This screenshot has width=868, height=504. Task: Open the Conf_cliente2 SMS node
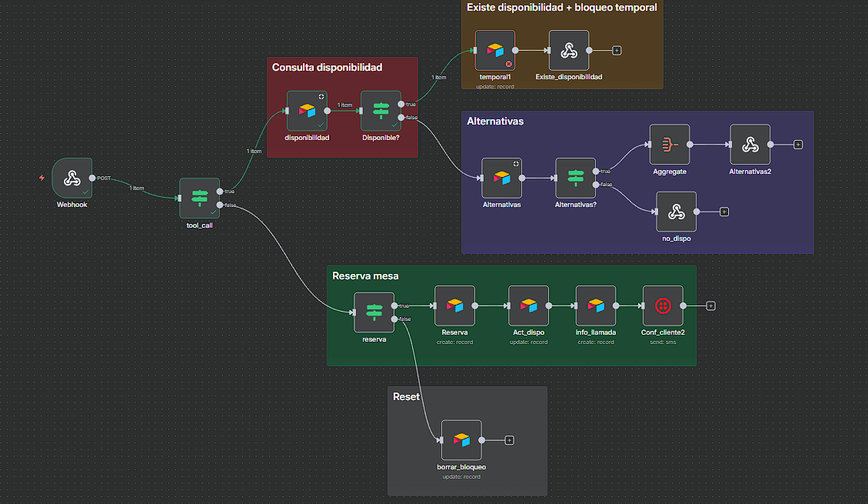click(x=662, y=305)
